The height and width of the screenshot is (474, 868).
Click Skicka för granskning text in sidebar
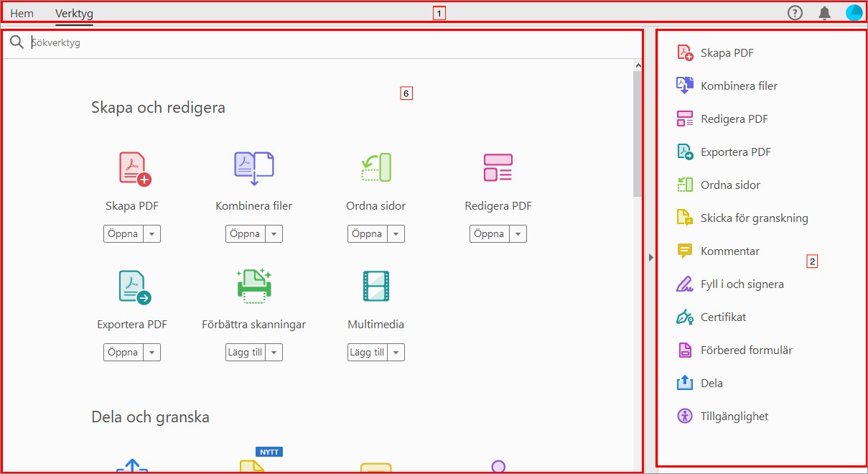point(755,218)
